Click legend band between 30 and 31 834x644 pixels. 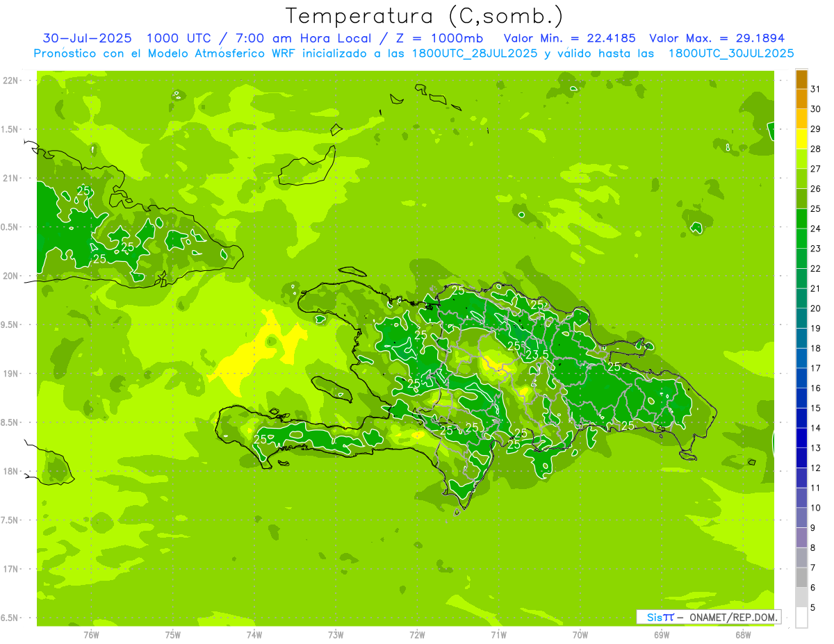click(x=801, y=99)
